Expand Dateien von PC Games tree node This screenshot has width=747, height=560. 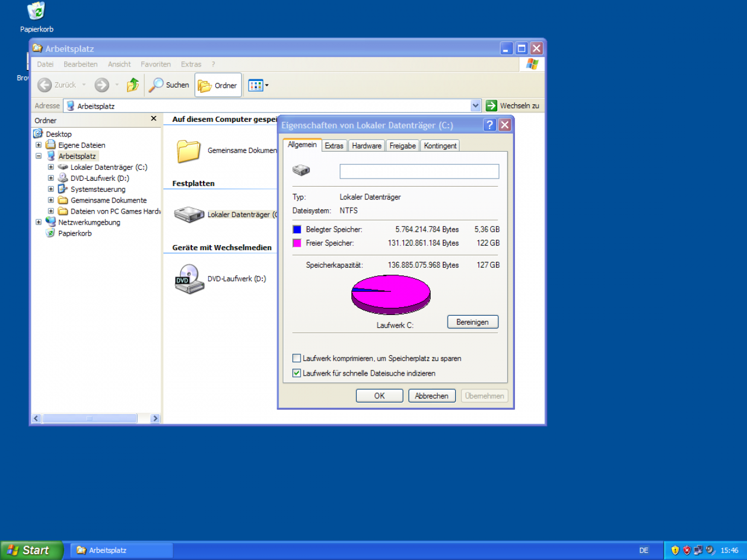[x=51, y=212]
